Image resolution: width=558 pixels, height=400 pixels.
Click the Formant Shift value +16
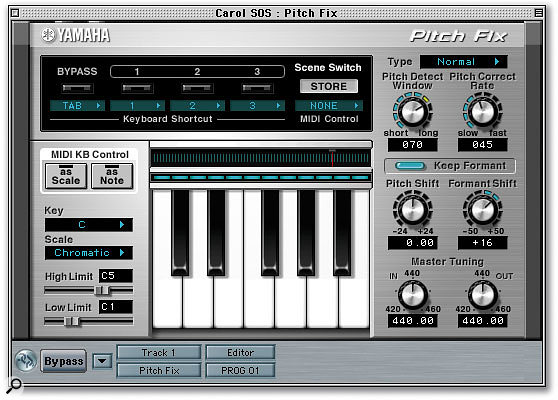(x=482, y=243)
